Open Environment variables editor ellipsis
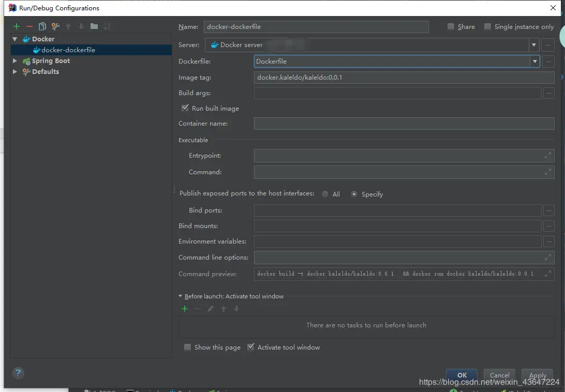 coord(548,242)
